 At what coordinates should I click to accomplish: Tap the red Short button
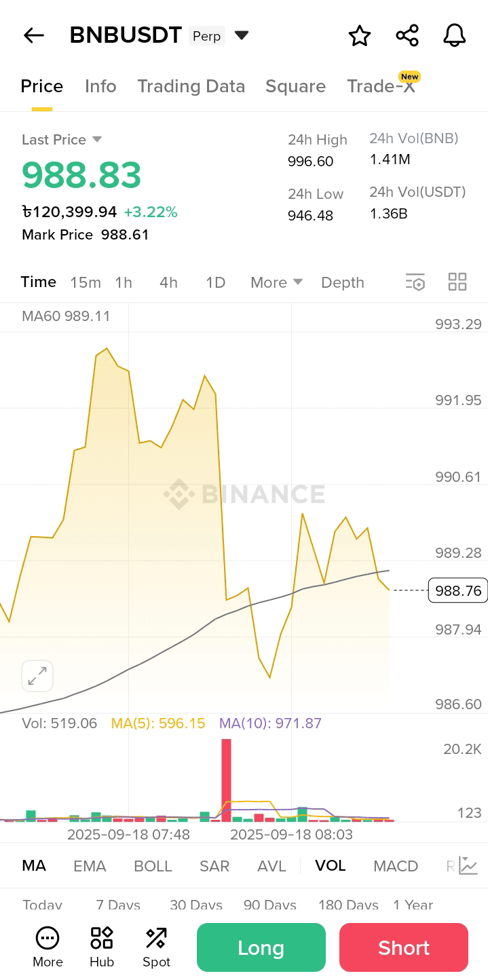404,947
